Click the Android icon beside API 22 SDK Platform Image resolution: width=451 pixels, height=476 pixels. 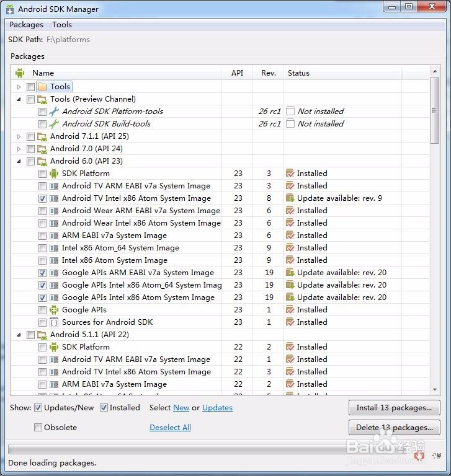tap(54, 347)
